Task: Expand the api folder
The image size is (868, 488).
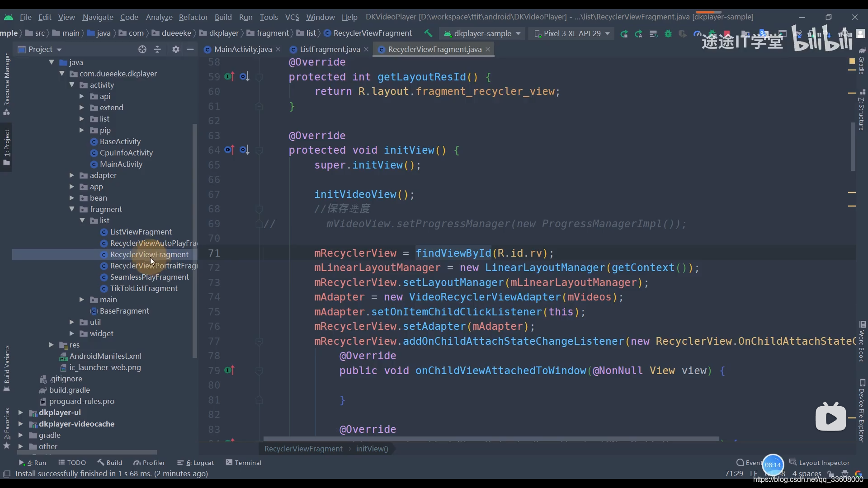Action: [82, 96]
